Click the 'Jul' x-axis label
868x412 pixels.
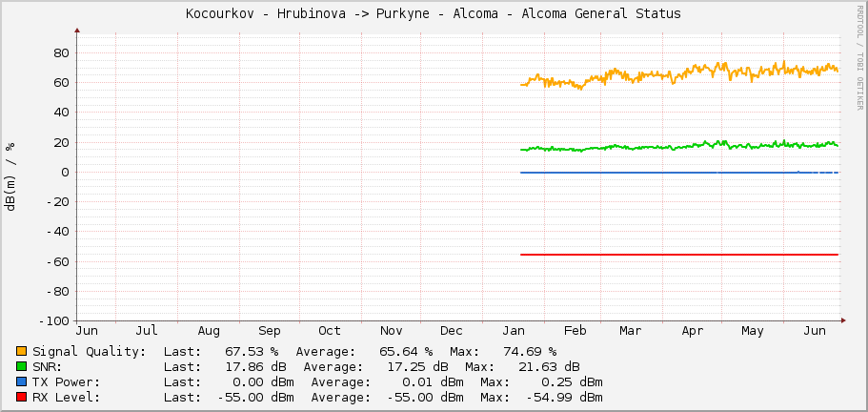[x=147, y=331]
